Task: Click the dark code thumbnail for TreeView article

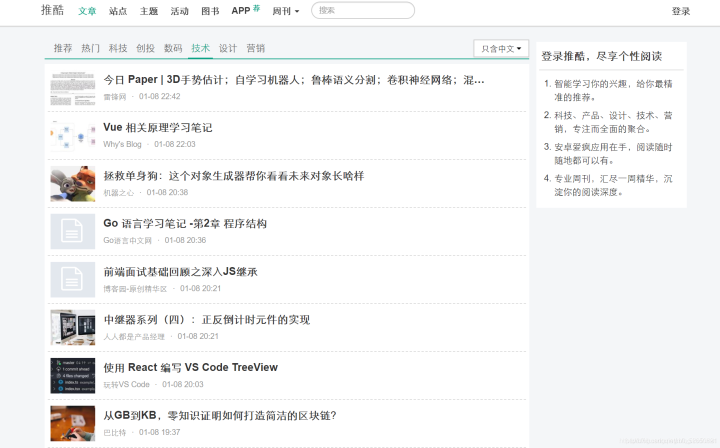Action: (x=73, y=375)
